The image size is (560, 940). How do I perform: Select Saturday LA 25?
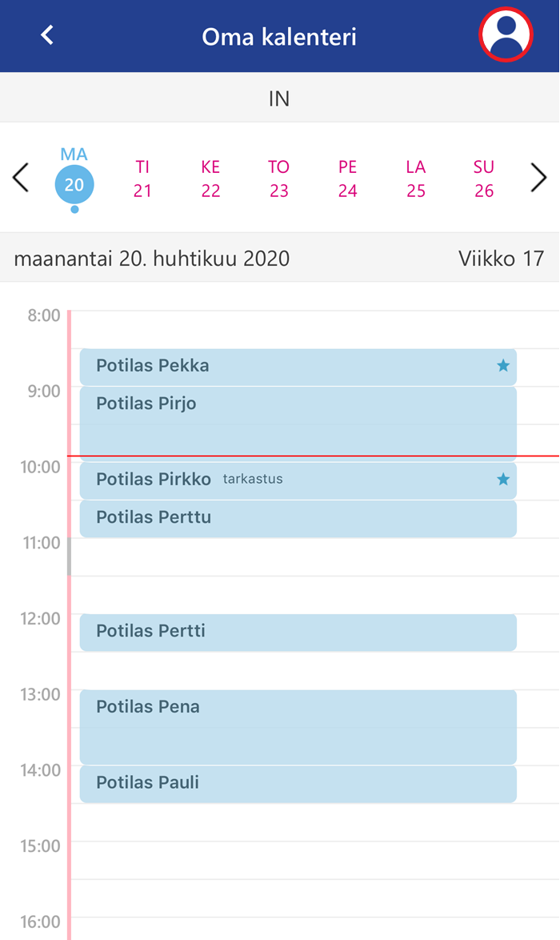(416, 179)
